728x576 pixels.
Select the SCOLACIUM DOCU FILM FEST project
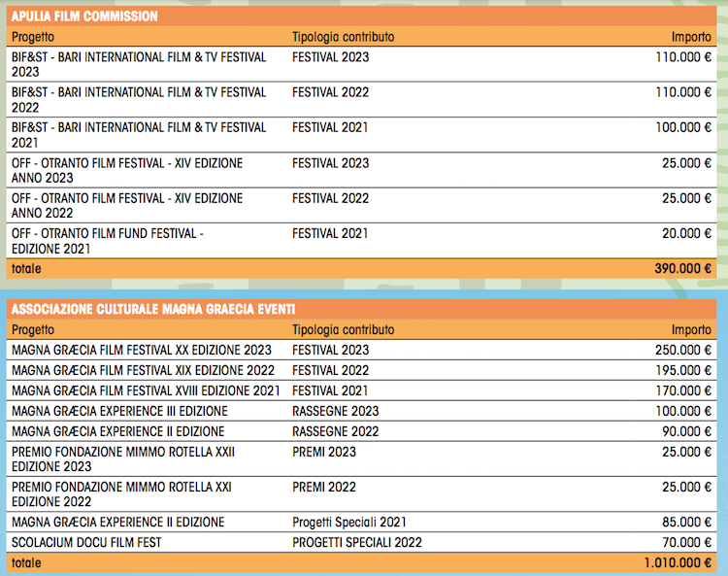[x=86, y=543]
